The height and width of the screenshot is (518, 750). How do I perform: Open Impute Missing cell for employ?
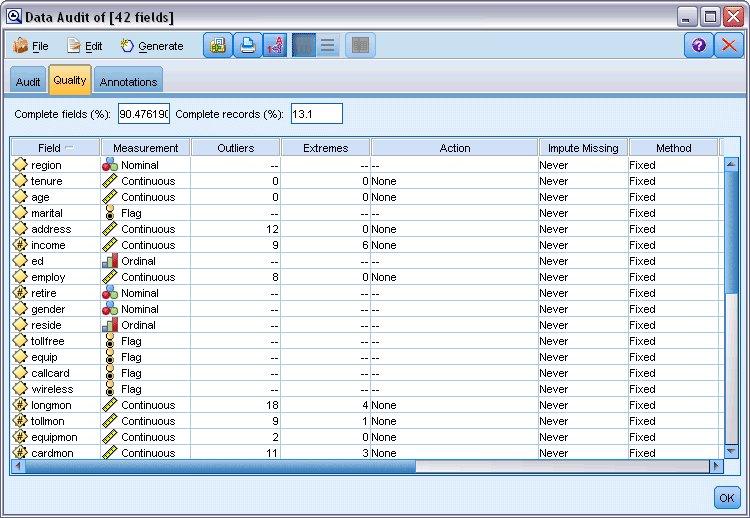(583, 277)
